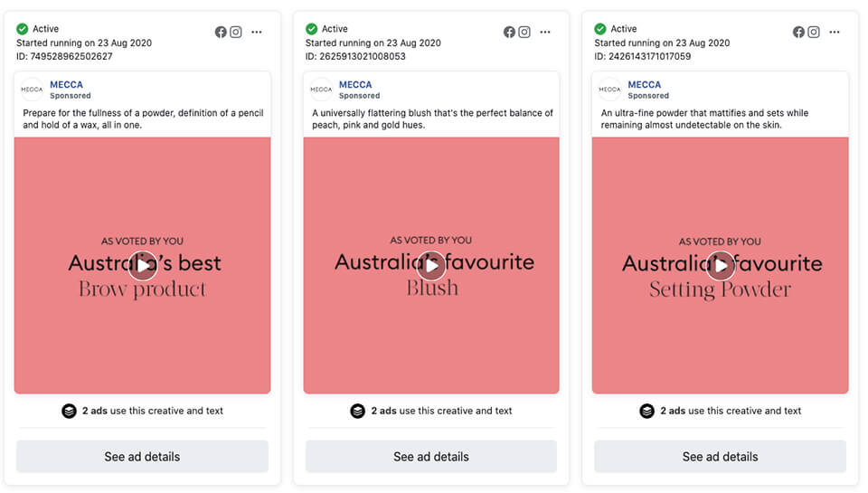Click stacked layers icon under Brow product ad
Image resolution: width=868 pixels, height=493 pixels.
pos(70,411)
